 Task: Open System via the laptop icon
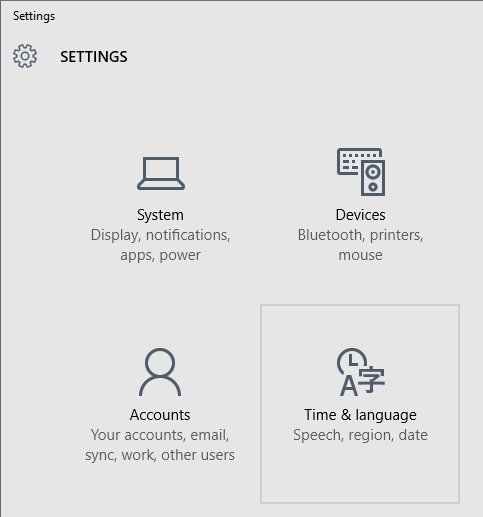(x=161, y=173)
